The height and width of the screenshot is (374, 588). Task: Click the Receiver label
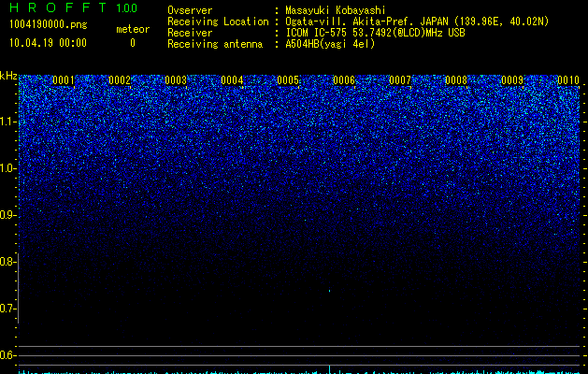click(190, 33)
